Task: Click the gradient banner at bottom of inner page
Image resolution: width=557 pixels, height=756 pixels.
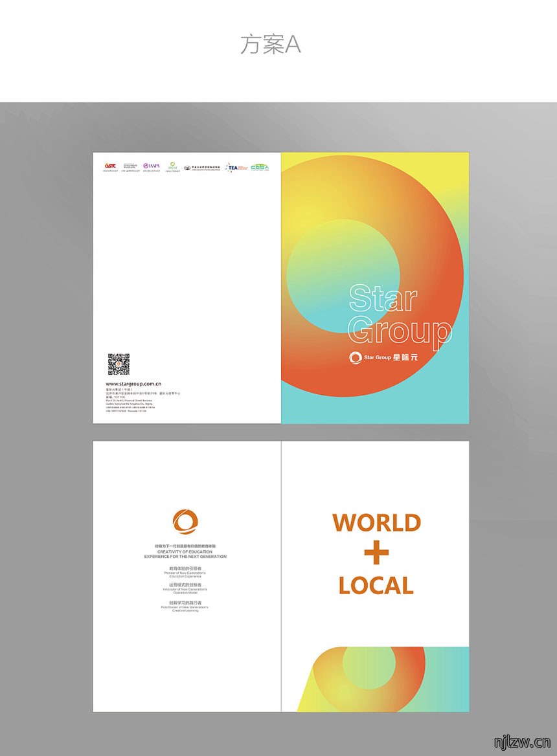Action: (x=383, y=679)
